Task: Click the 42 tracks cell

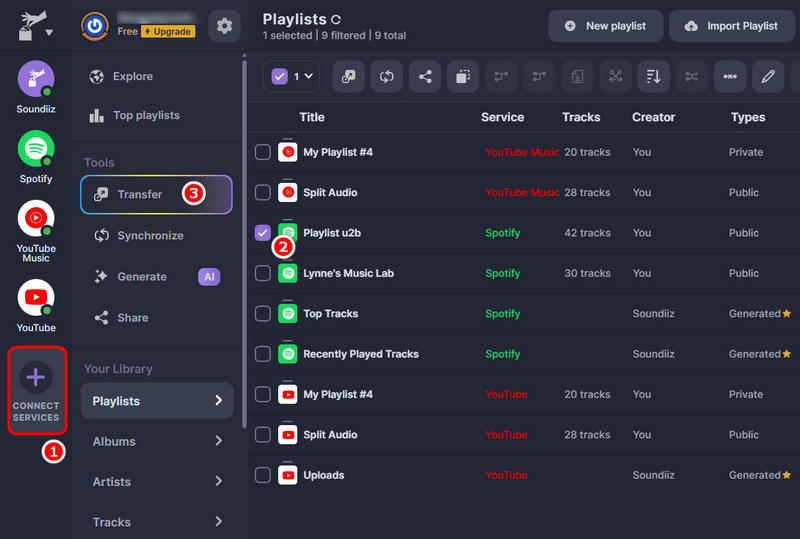Action: [587, 233]
